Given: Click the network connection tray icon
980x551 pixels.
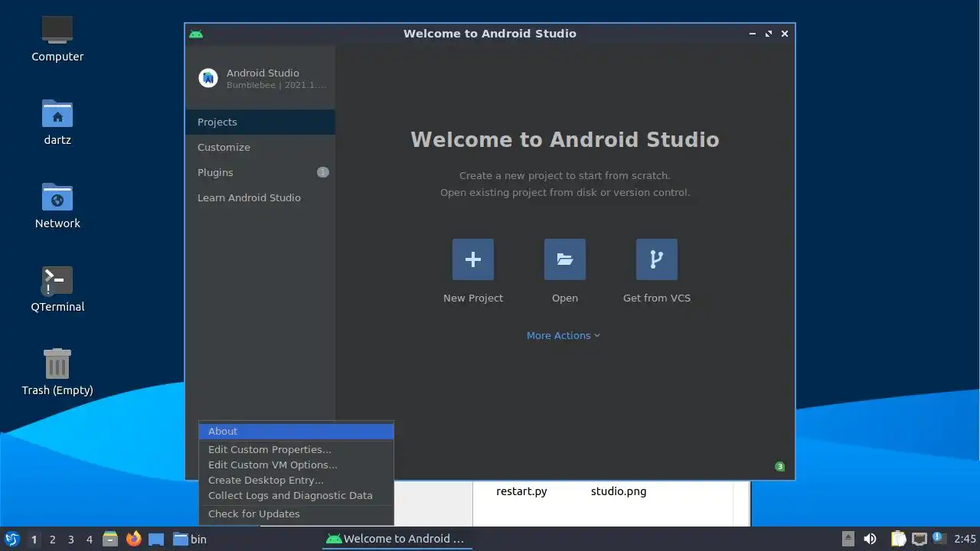Looking at the screenshot, I should click(919, 539).
